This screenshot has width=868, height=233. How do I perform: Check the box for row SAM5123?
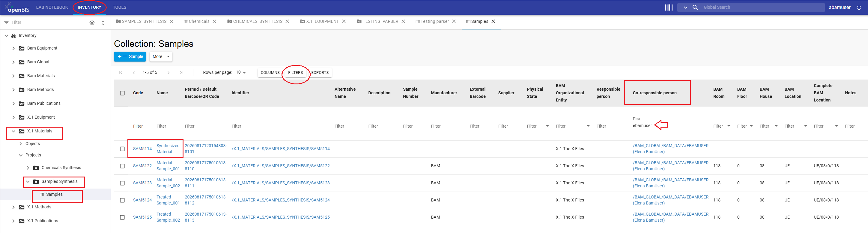click(122, 183)
